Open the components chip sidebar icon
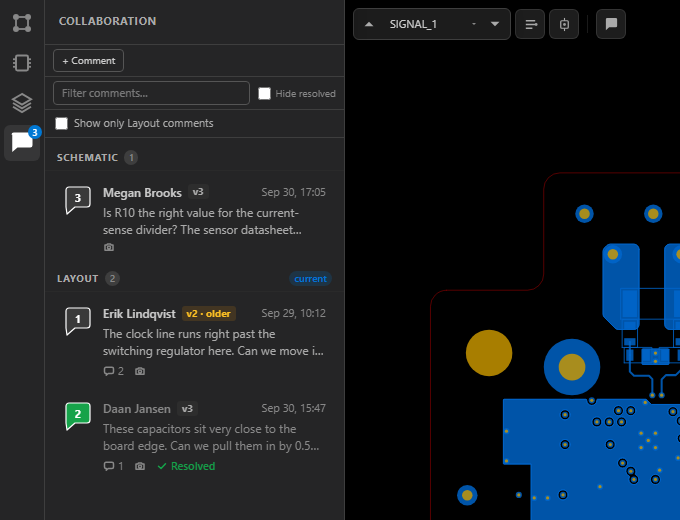Screen dimensions: 680x520 (x=22, y=63)
